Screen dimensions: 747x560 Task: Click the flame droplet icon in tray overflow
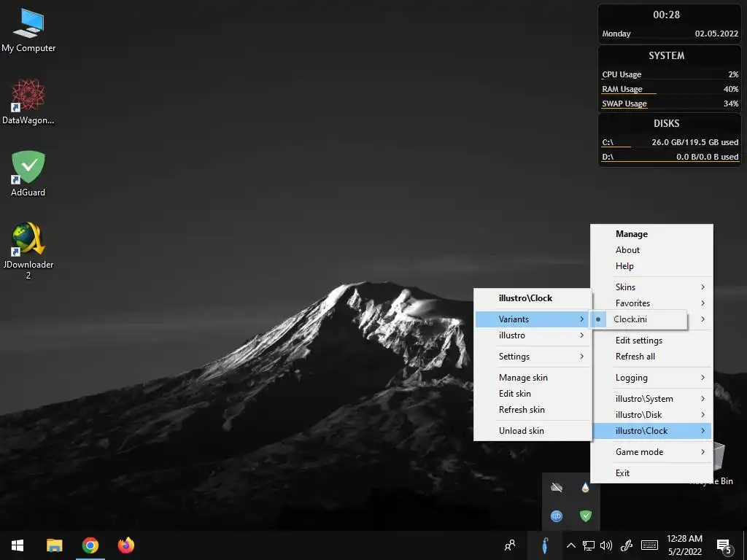(x=586, y=487)
